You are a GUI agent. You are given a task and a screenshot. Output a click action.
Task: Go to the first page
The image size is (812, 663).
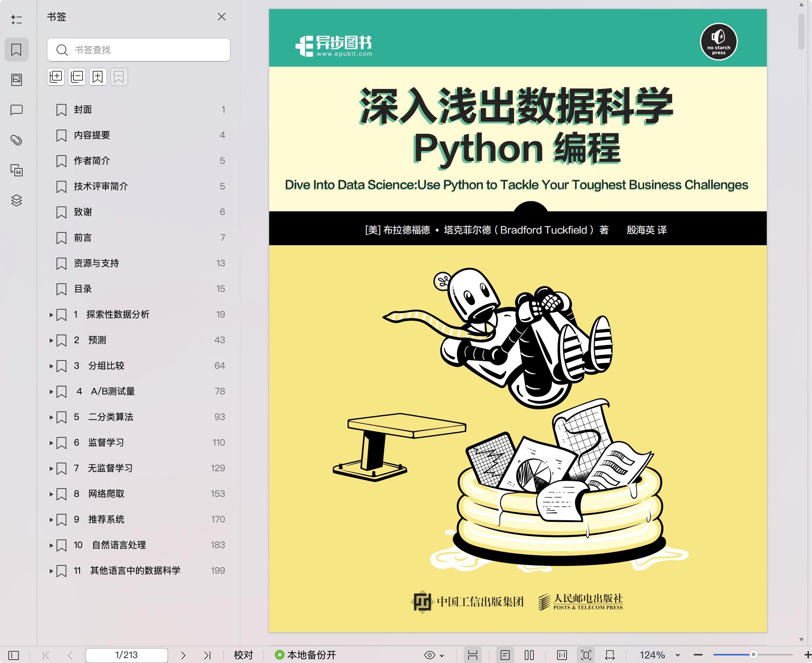point(46,655)
